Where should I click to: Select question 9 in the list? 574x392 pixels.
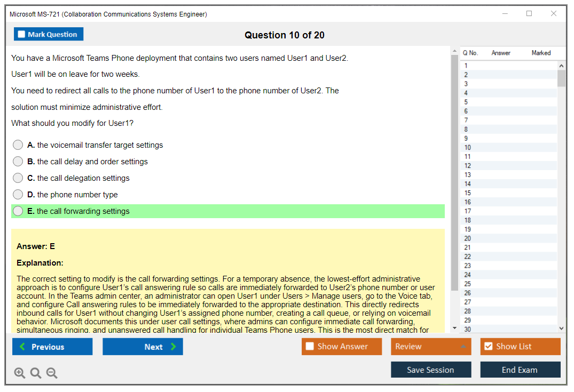(x=509, y=139)
